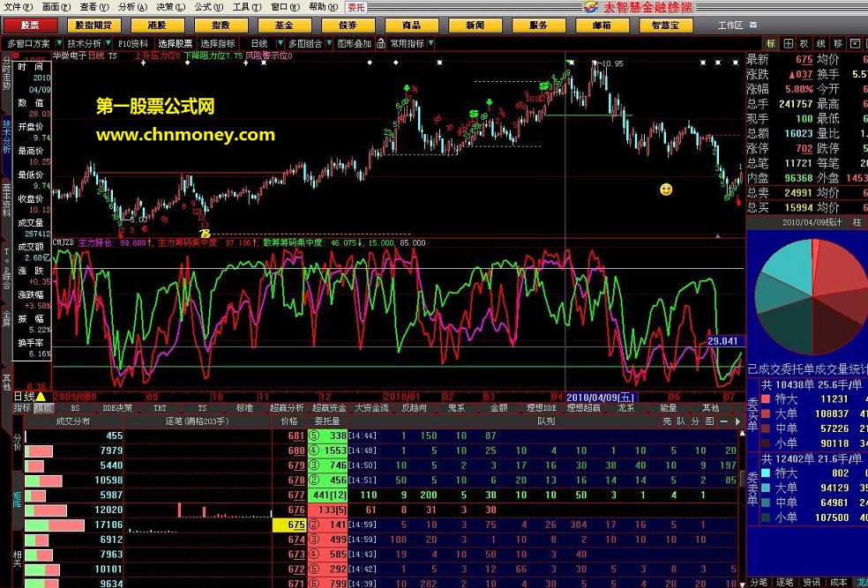Click the yellow B buy signal marker
Screen dimensions: 868x588
point(205,234)
